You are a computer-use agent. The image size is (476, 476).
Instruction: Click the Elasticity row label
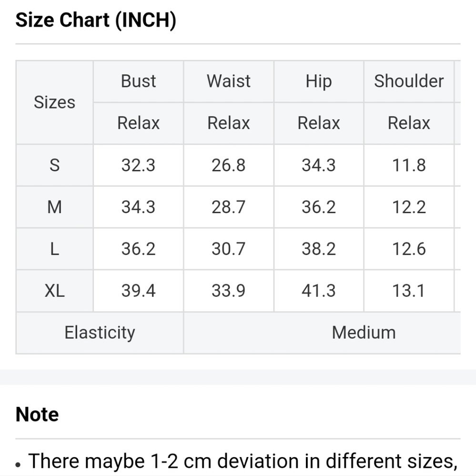point(100,333)
